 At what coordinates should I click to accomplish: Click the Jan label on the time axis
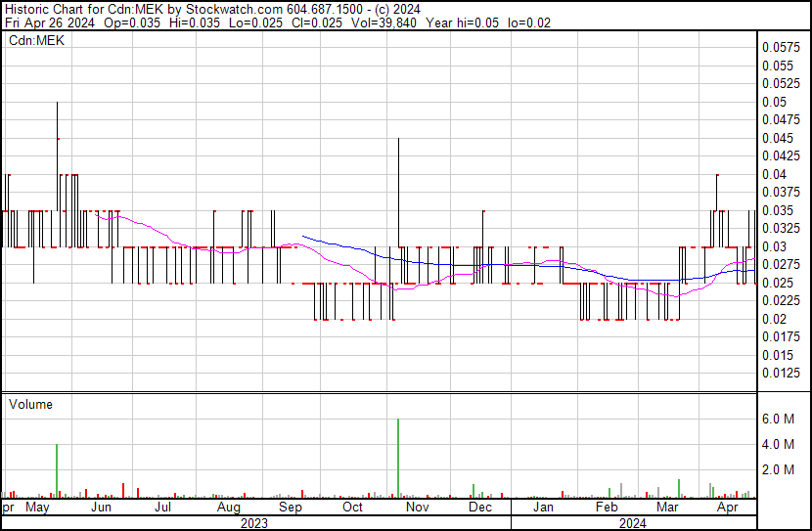coord(543,508)
